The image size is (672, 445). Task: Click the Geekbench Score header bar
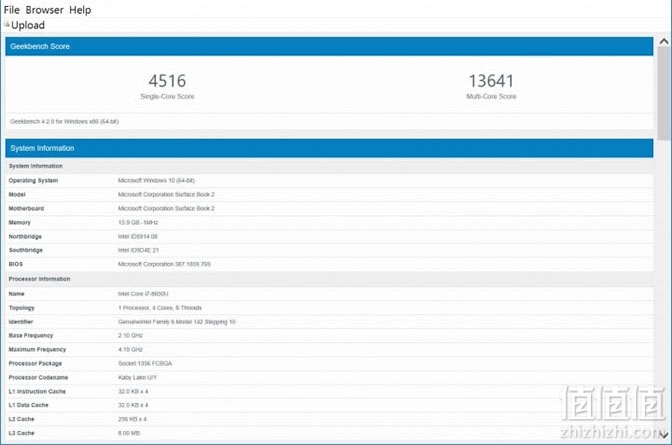[x=329, y=46]
